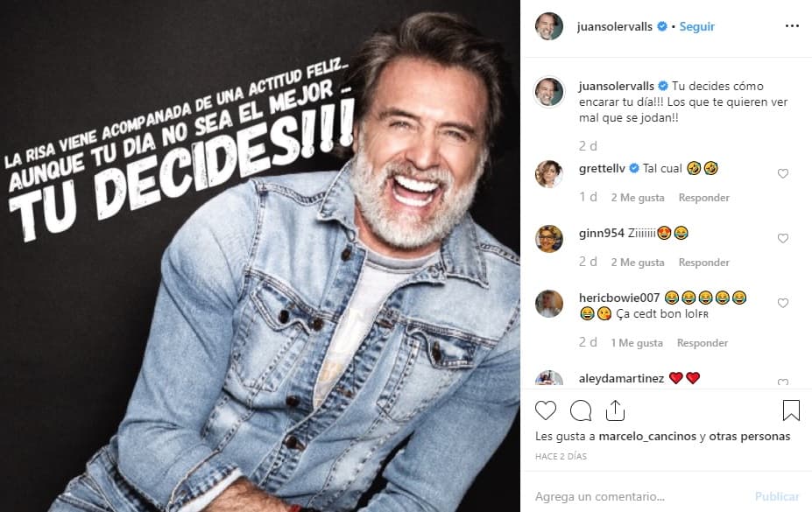Viewport: 812px width, 512px height.
Task: Open grettellv's profile avatar
Action: pos(549,173)
